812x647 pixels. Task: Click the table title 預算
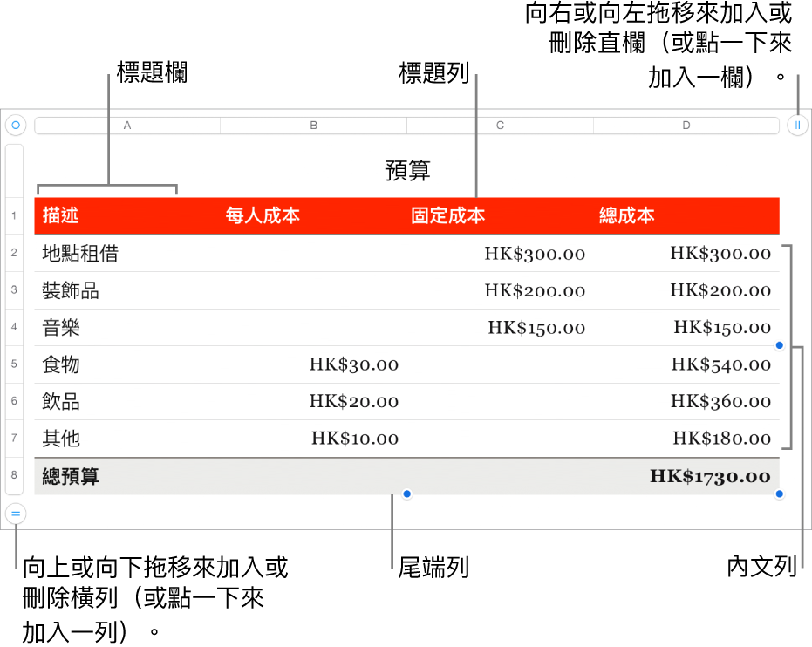click(407, 170)
